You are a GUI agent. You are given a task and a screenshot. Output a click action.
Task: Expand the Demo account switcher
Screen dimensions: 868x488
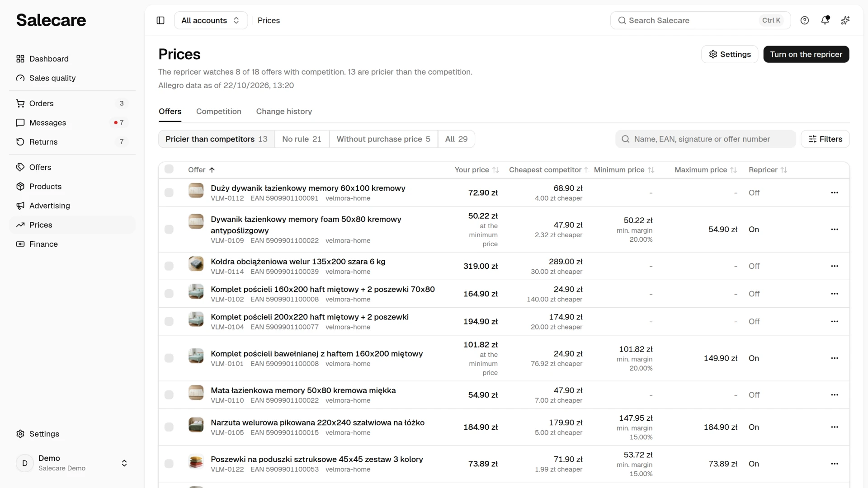(x=72, y=463)
